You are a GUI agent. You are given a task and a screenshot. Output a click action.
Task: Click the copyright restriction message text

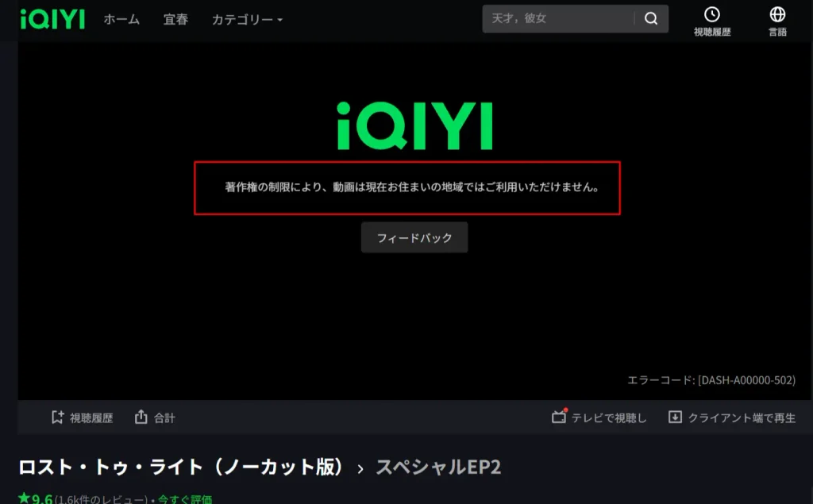412,187
